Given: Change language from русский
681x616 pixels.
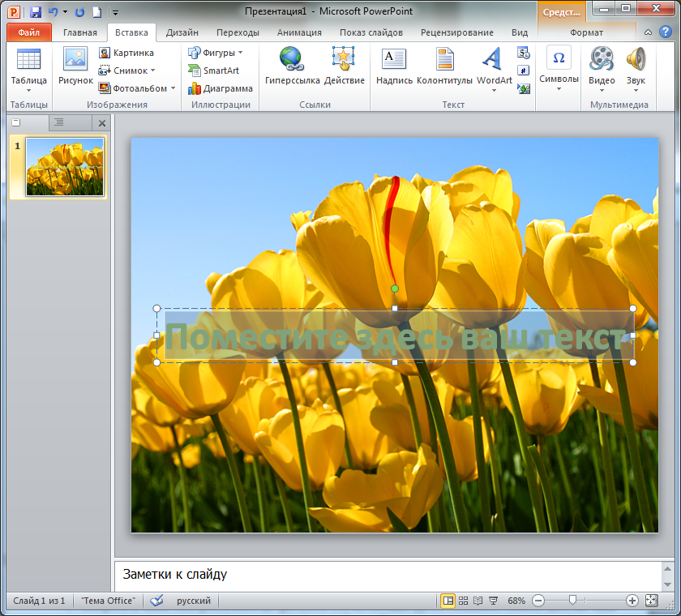Looking at the screenshot, I should click(193, 601).
